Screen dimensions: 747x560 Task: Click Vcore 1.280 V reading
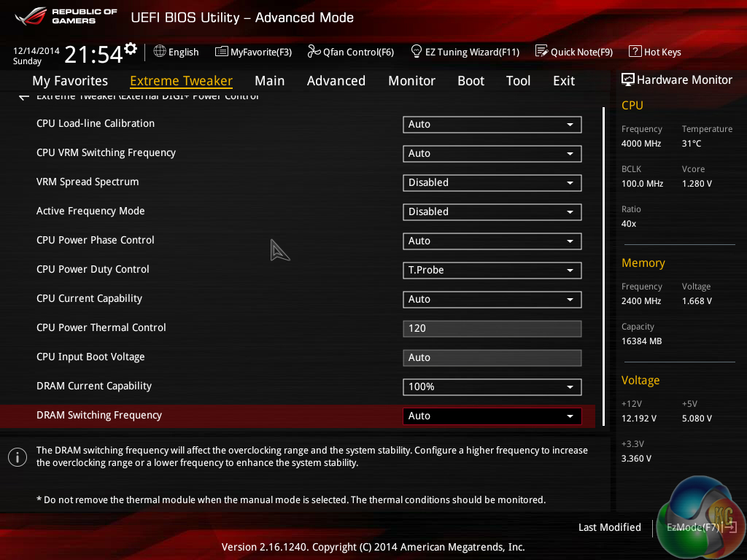coord(697,183)
